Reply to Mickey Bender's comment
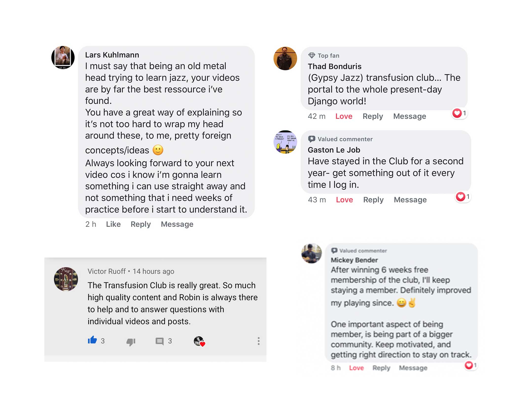Image resolution: width=532 pixels, height=406 pixels. click(x=381, y=368)
